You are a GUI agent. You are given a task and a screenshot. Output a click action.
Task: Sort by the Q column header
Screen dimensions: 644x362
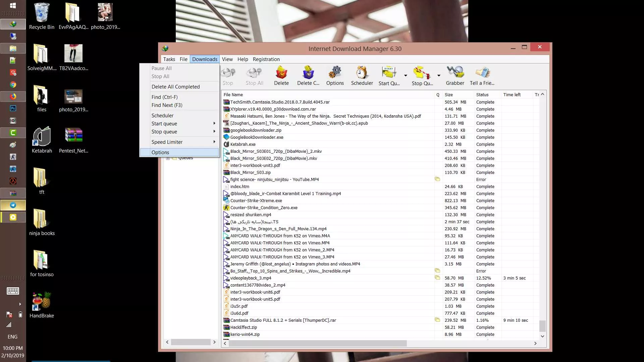[438, 95]
